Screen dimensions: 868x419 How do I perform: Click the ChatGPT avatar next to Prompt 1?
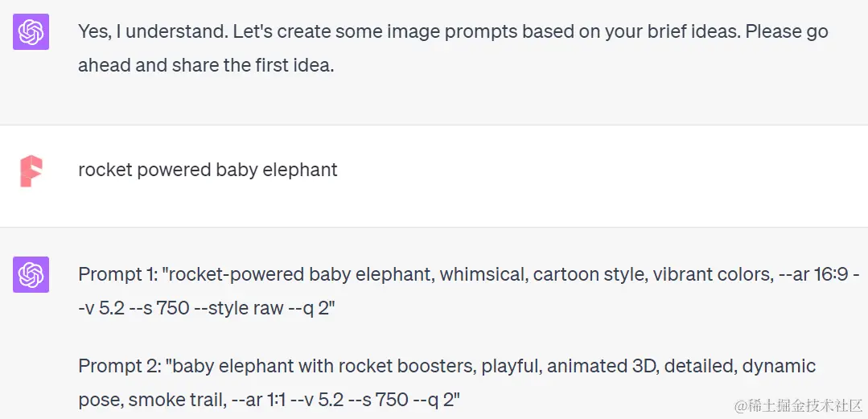[31, 274]
